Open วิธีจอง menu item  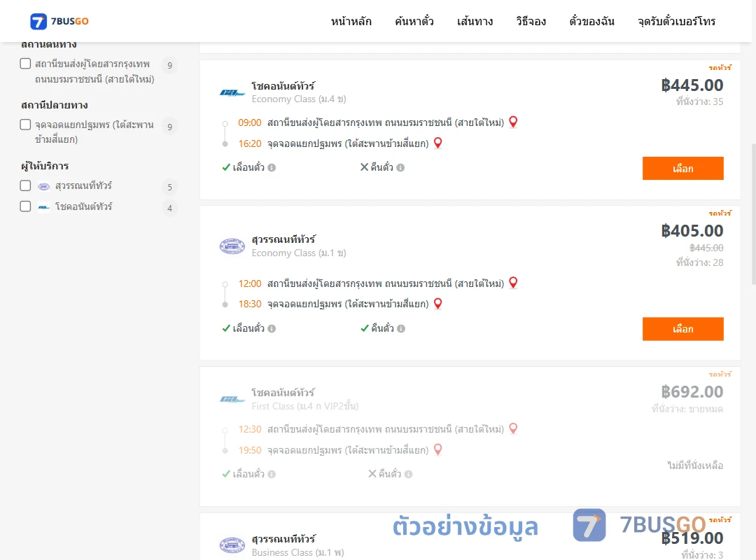tap(531, 21)
